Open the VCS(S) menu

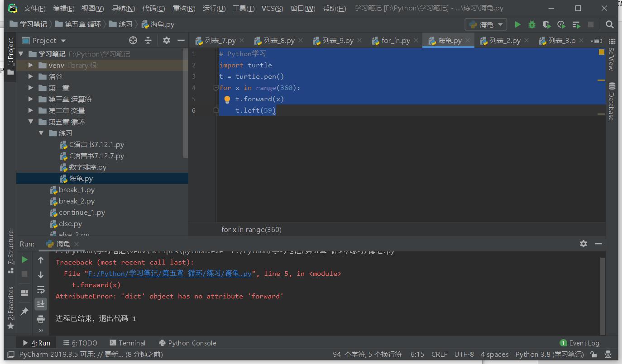pyautogui.click(x=273, y=8)
